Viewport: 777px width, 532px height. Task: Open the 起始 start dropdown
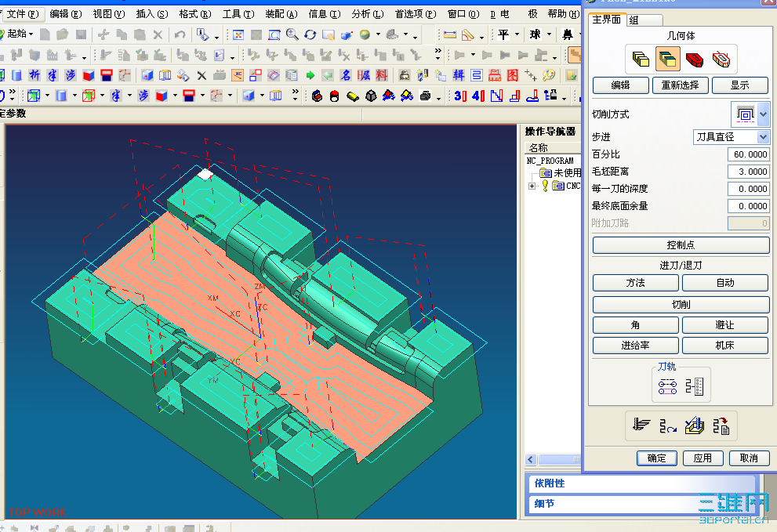[x=20, y=34]
